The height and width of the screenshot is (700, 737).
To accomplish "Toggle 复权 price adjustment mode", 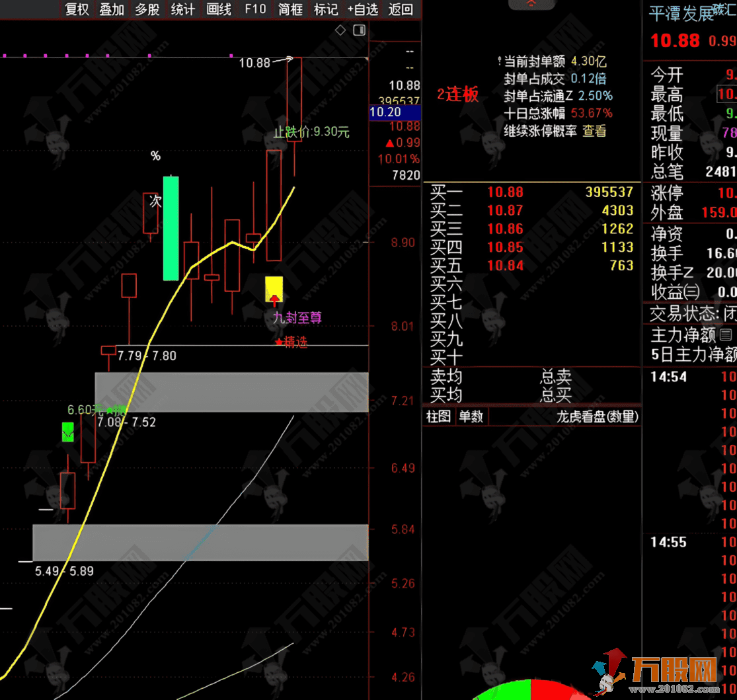I will 76,10.
